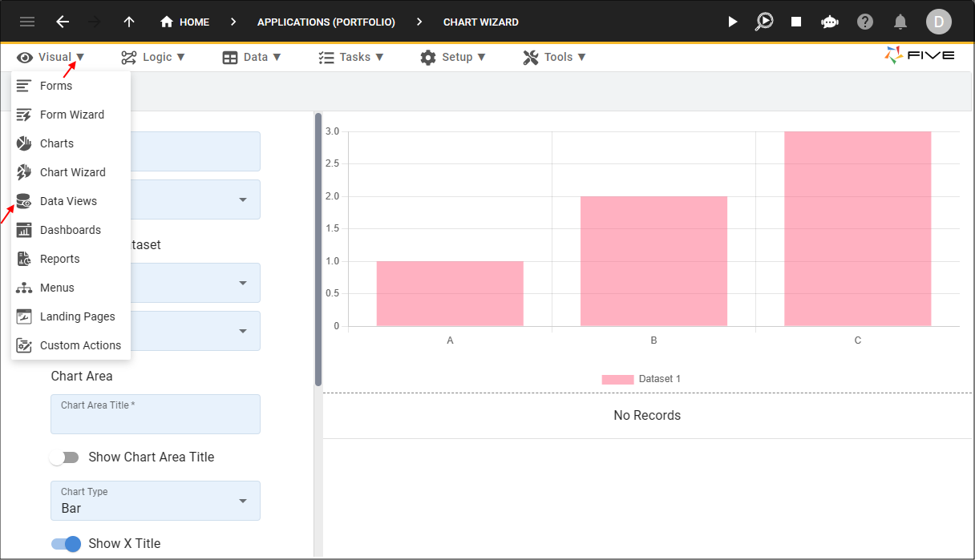Screen dimensions: 975x560
Task: Click APPLICATIONS (PORTFOLIO) breadcrumb
Action: (326, 22)
